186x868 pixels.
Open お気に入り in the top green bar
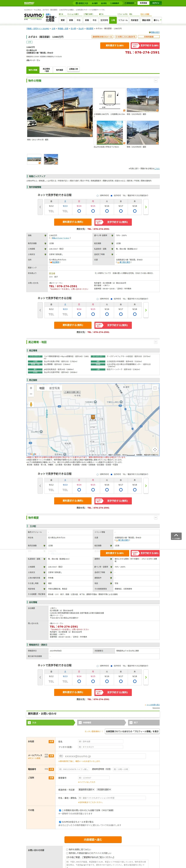82,3
